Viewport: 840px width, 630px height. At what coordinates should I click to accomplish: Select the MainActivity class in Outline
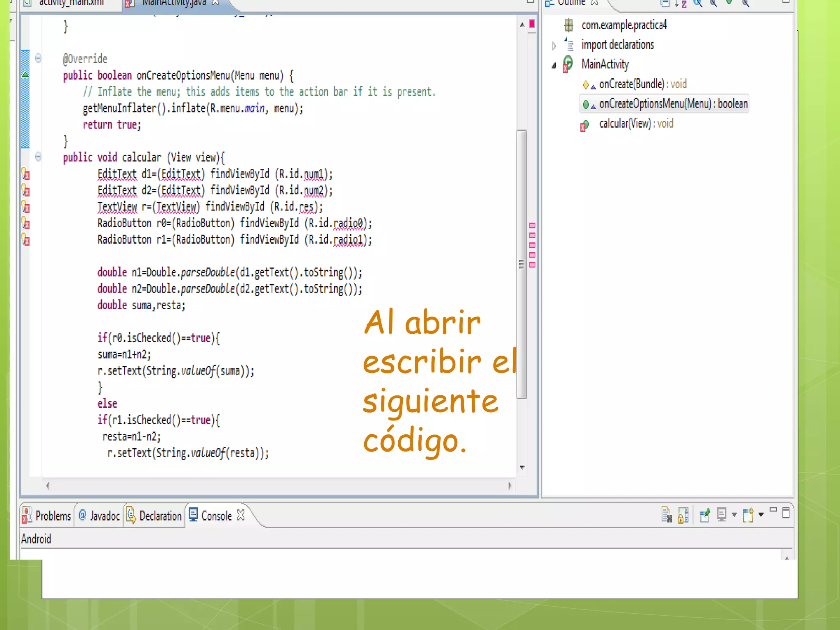click(x=605, y=64)
